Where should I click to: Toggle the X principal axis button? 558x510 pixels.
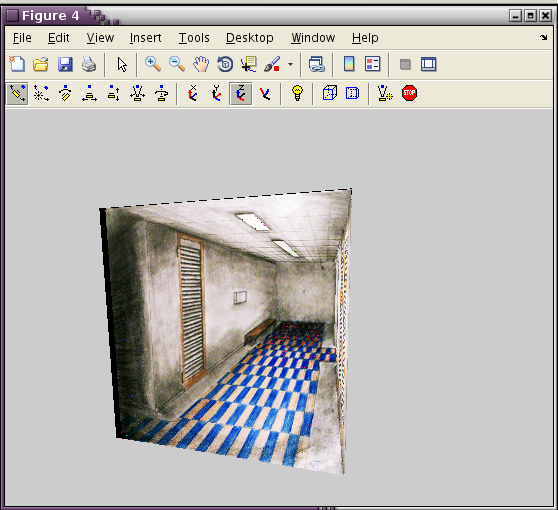tap(193, 94)
